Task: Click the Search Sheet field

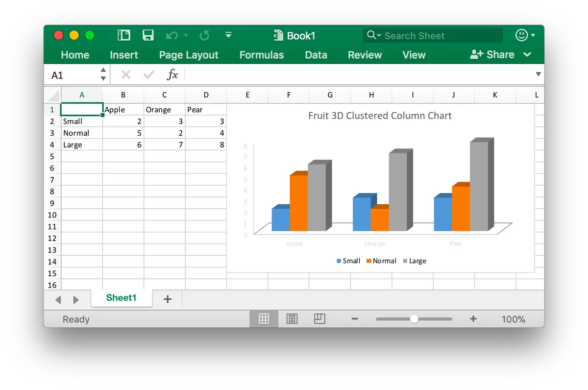Action: tap(433, 35)
